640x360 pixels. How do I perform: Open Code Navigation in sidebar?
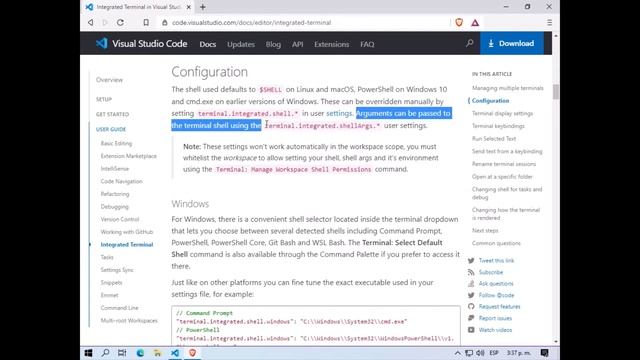122,181
